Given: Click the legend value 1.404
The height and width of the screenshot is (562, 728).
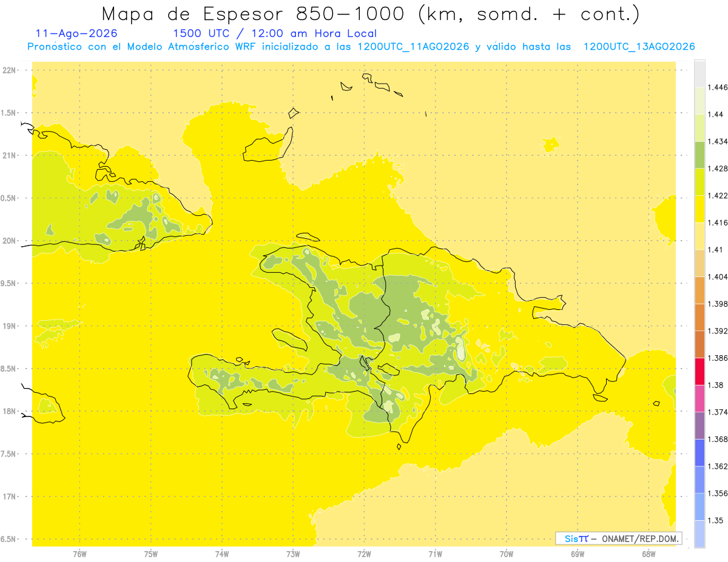Looking at the screenshot, I should click(x=718, y=276).
